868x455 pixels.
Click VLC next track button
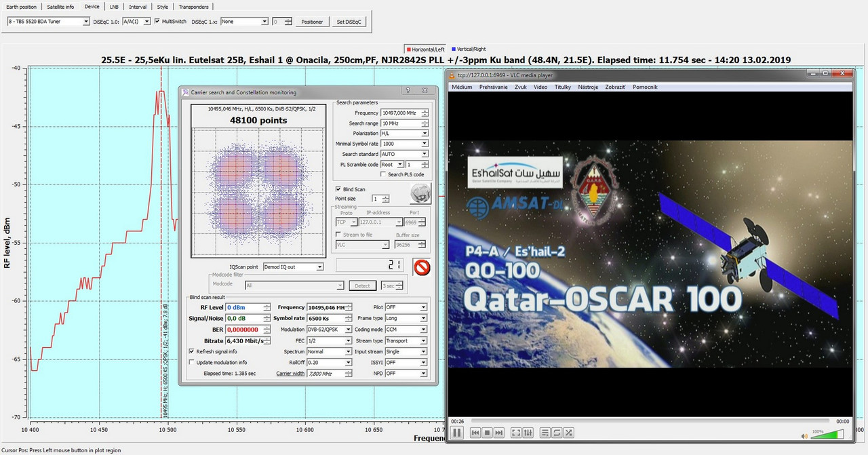(x=499, y=433)
